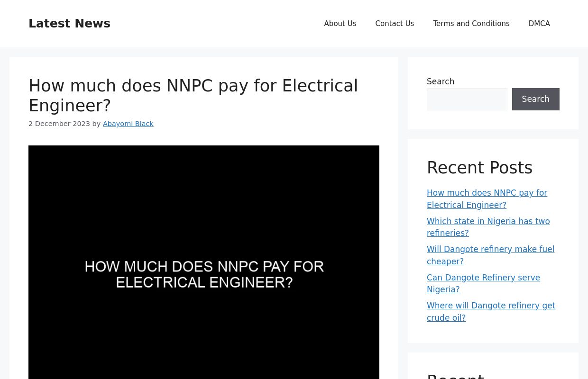Viewport: 588px width, 379px height.
Task: Open the Latest News site title
Action: pos(69,24)
